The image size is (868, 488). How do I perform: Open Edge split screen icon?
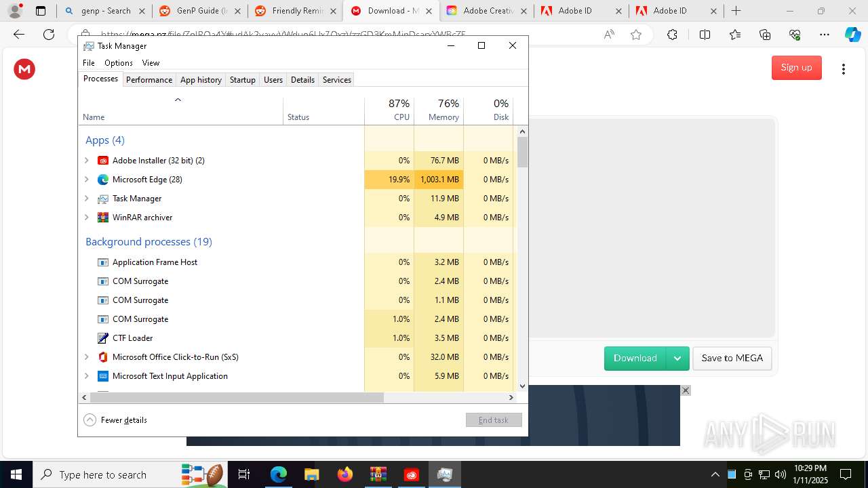click(705, 35)
